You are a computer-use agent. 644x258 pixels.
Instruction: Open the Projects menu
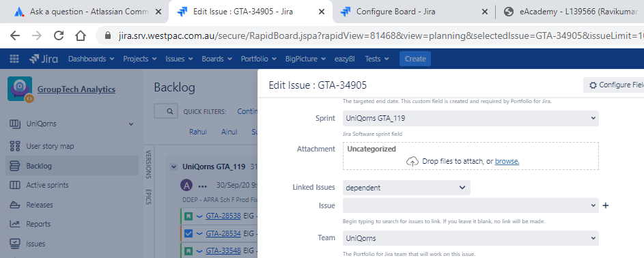(140, 59)
